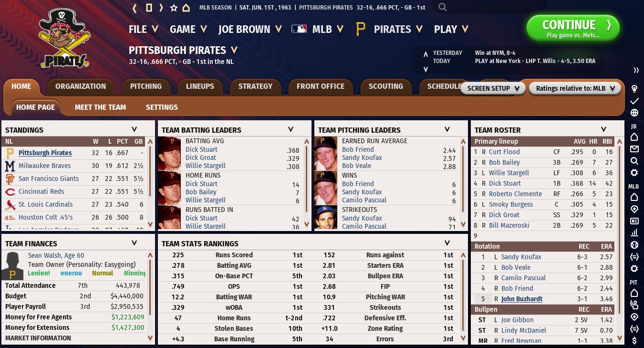Viewport: 644px width, 348px height.
Task: Open the Game menu
Action: (x=188, y=29)
